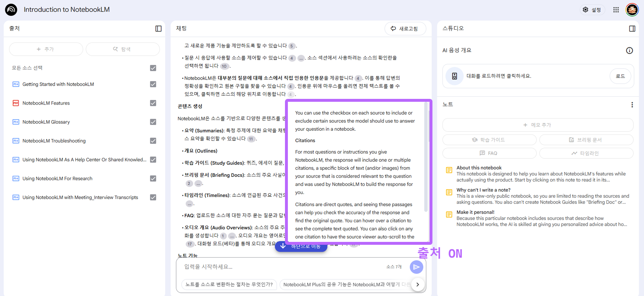Click the Why can't I write note icon
Viewport: 644px width, 296px height.
[x=449, y=192]
